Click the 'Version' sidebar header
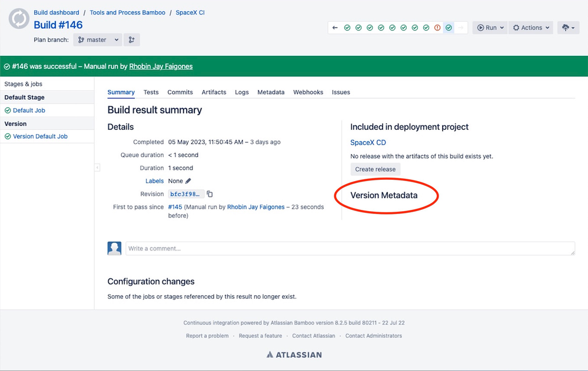This screenshot has width=588, height=371. click(x=15, y=123)
